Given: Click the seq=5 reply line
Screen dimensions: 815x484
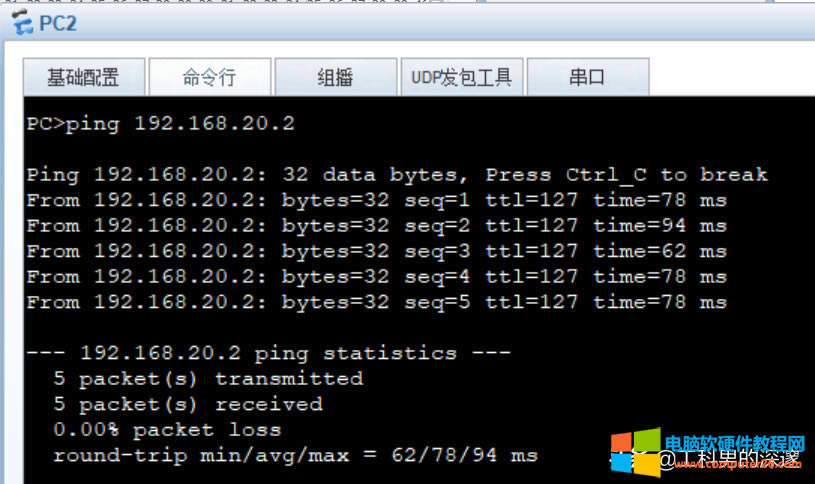Looking at the screenshot, I should click(x=377, y=303).
